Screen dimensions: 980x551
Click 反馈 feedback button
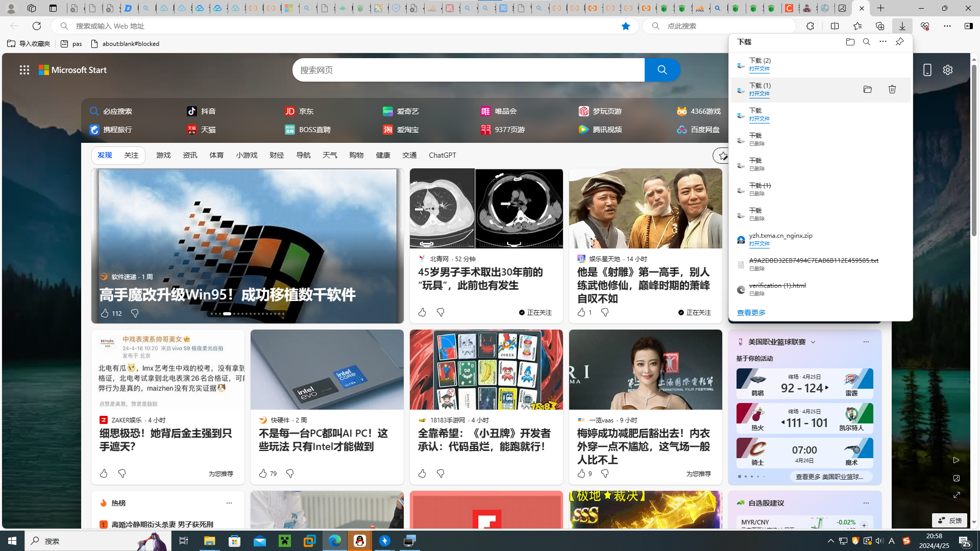click(949, 520)
